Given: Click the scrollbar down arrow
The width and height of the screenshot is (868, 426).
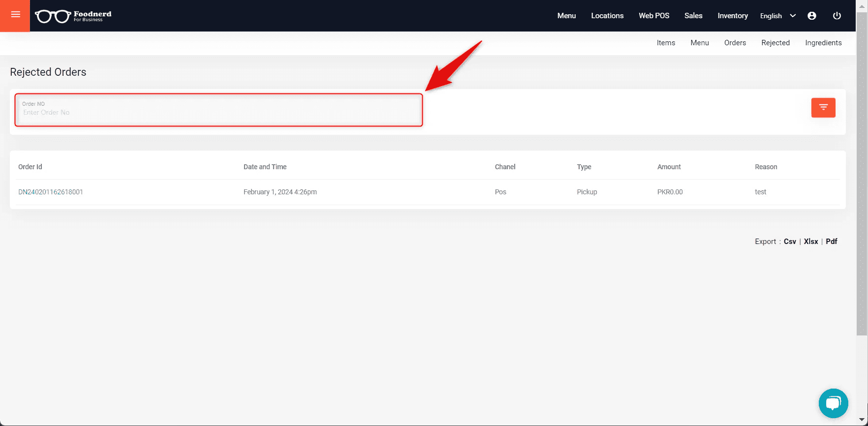Looking at the screenshot, I should pos(862,420).
